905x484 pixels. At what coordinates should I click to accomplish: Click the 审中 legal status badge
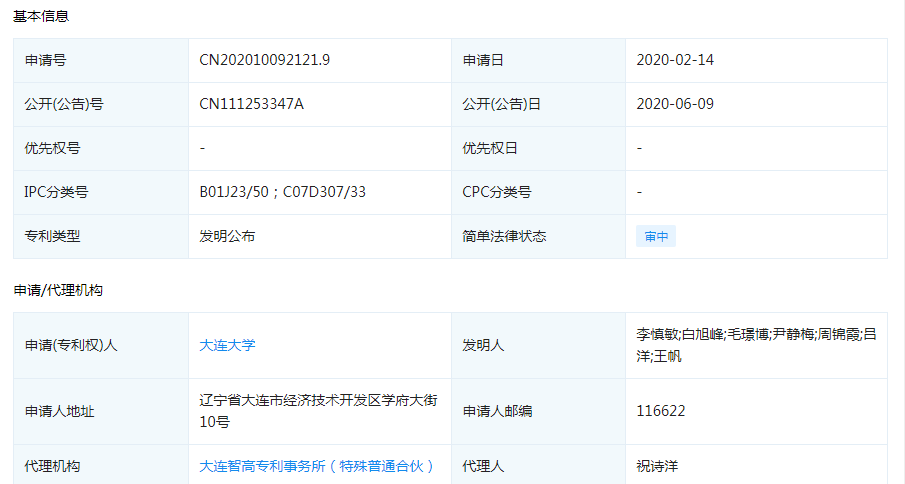(x=656, y=237)
